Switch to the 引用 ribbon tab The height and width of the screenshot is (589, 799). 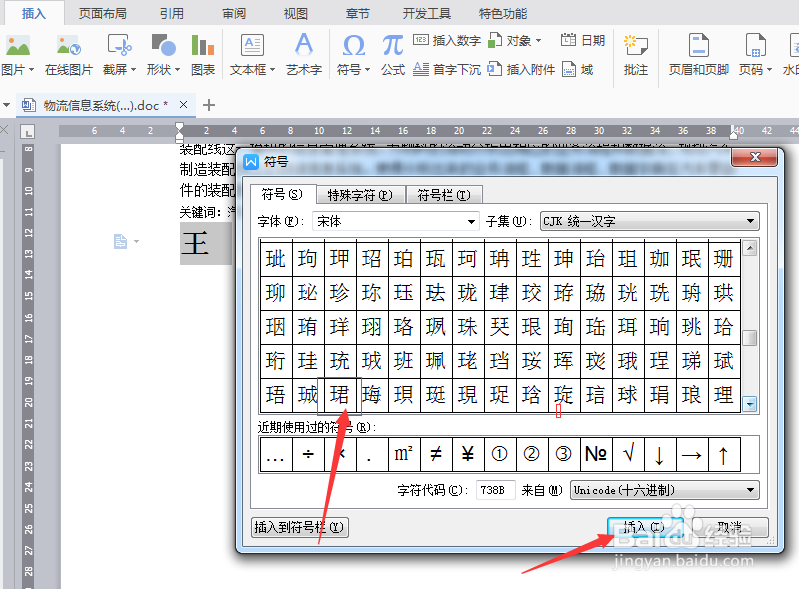pyautogui.click(x=172, y=13)
